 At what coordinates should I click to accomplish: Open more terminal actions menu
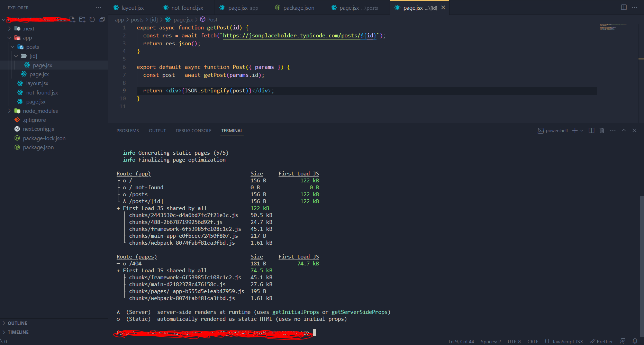[613, 130]
